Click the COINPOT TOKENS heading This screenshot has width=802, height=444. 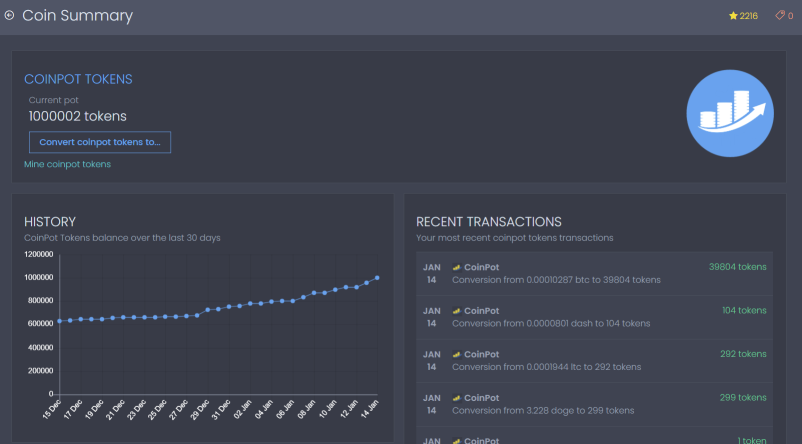[78, 79]
